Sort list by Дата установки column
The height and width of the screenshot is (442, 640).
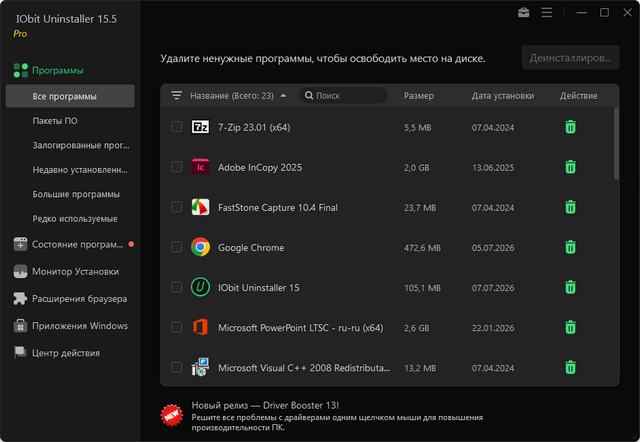[x=503, y=96]
